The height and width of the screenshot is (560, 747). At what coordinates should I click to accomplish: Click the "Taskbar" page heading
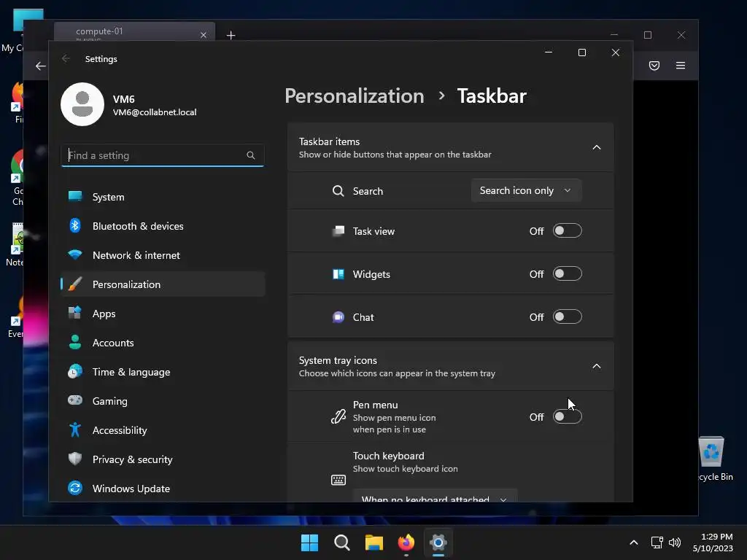tap(492, 96)
